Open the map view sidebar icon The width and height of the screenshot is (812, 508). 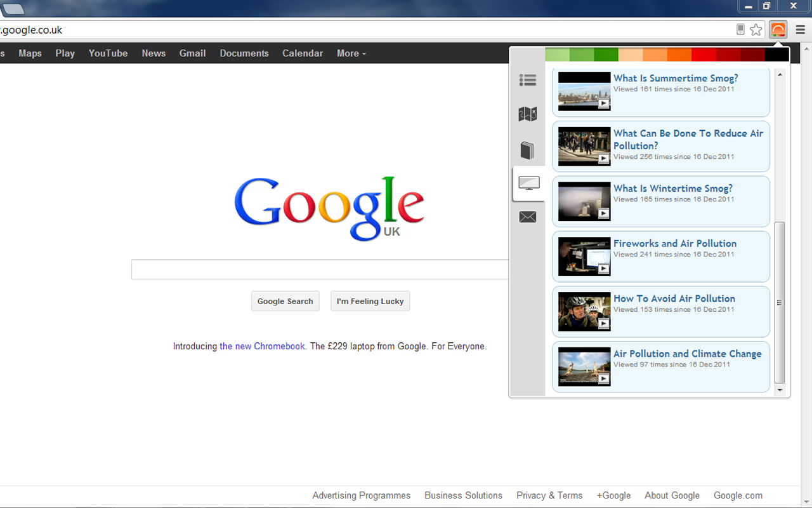point(528,114)
